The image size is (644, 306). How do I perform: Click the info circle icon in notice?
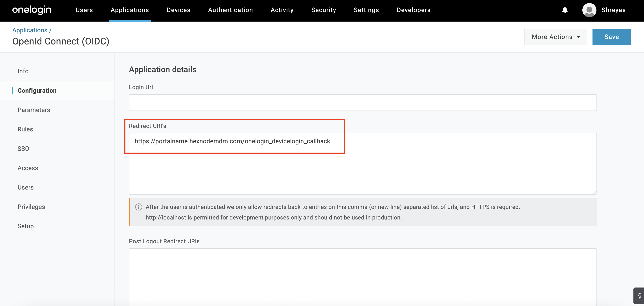pyautogui.click(x=138, y=207)
